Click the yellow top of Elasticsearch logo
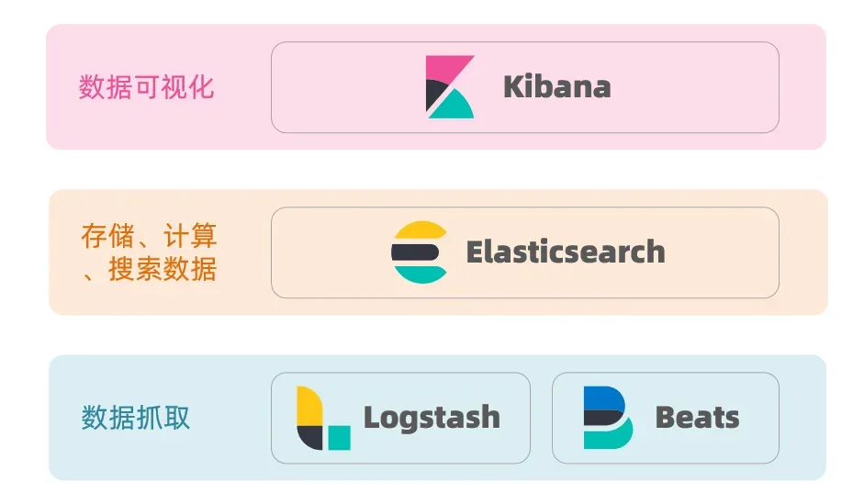 421,230
